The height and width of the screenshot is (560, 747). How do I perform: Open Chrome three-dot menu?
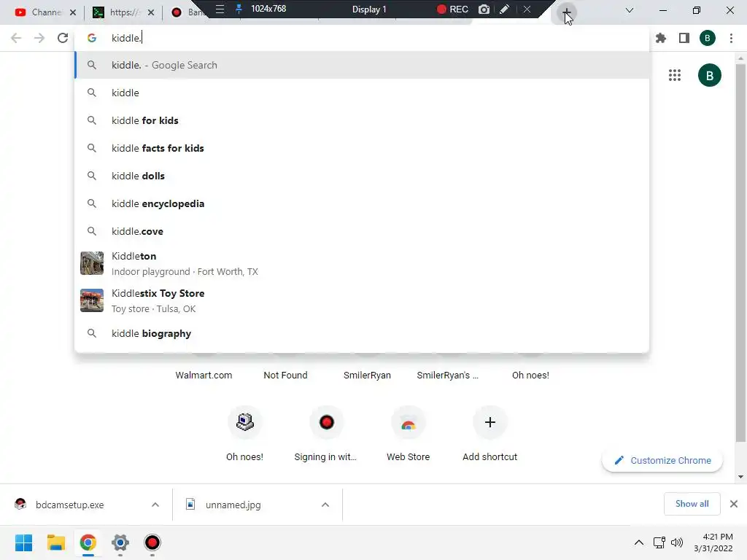pyautogui.click(x=731, y=38)
